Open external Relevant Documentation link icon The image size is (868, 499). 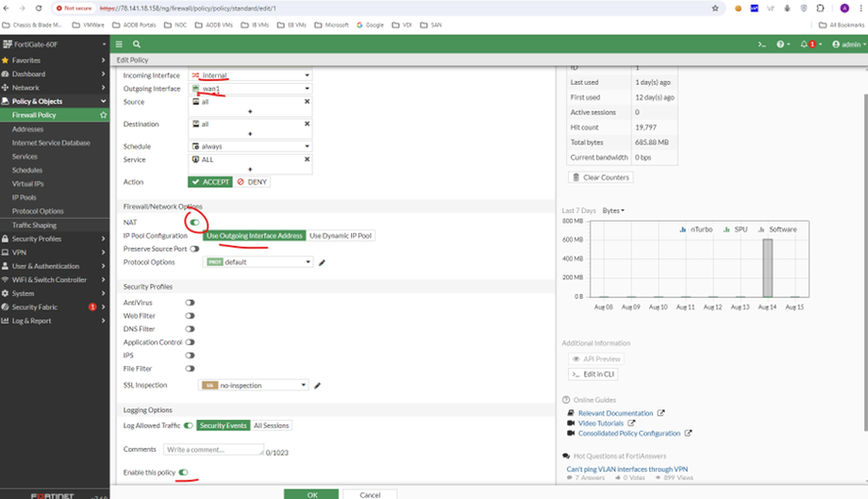point(661,413)
